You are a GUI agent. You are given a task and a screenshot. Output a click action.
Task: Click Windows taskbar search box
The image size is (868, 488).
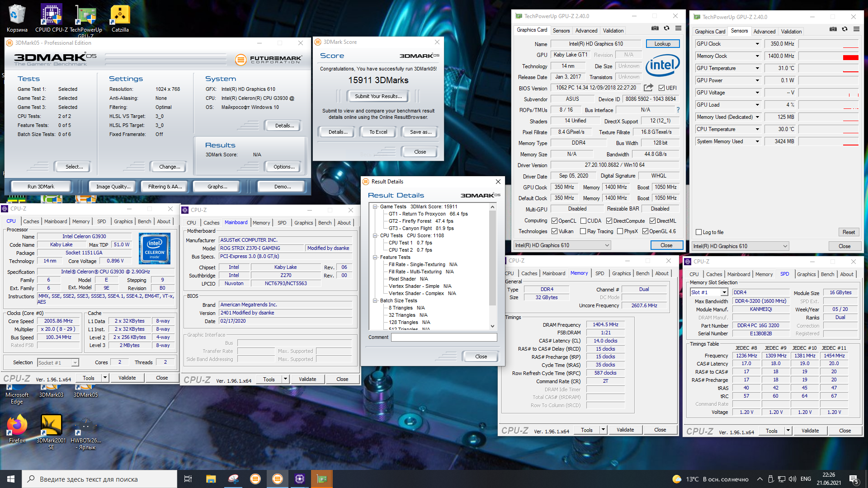tap(99, 479)
